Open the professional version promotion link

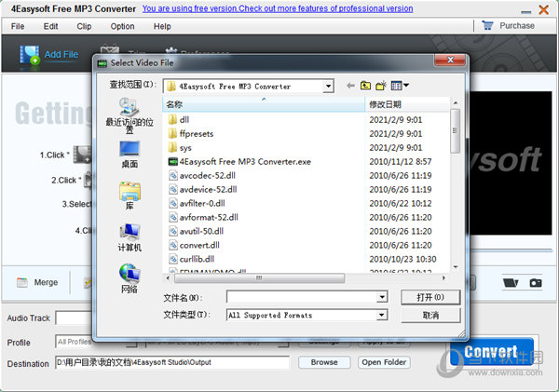(278, 8)
